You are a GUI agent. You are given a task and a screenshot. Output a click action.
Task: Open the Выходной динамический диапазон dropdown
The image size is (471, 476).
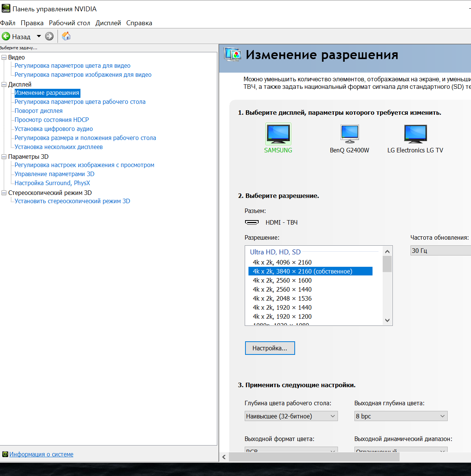(401, 450)
